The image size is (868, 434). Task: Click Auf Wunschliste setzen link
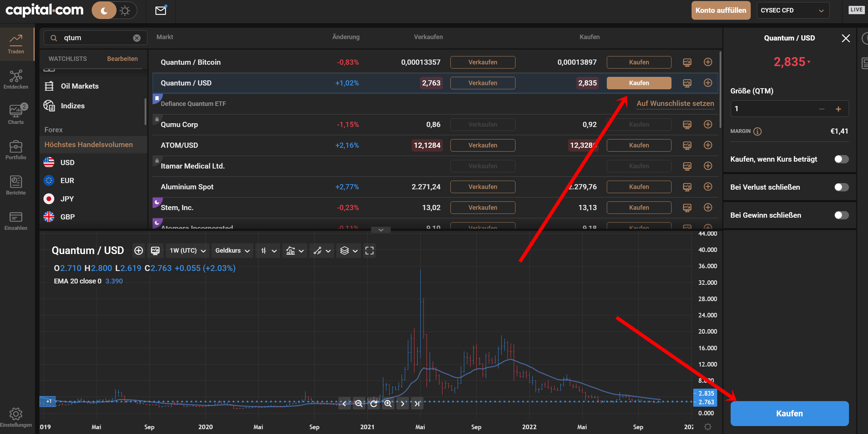(675, 103)
